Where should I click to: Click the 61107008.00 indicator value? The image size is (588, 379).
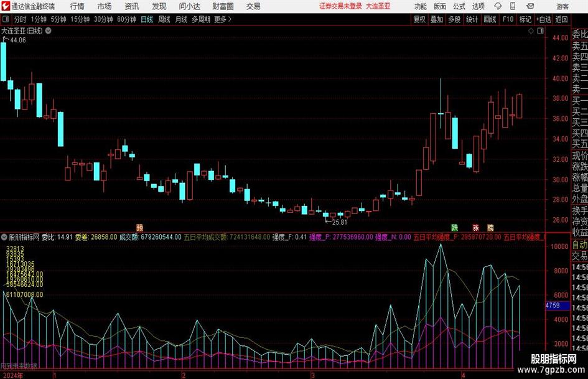pos(24,294)
